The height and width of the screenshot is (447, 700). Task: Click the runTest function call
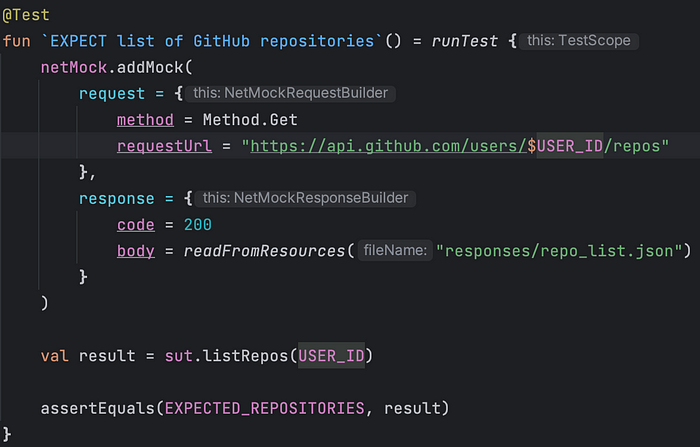click(x=464, y=41)
